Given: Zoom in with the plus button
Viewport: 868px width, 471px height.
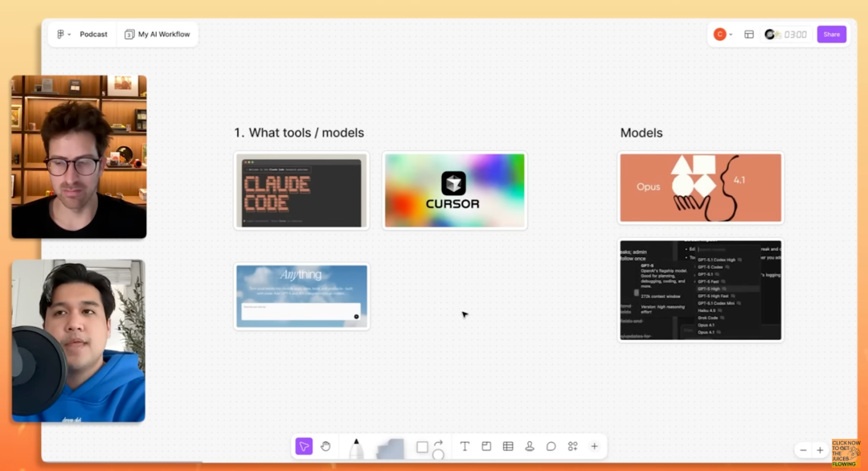Looking at the screenshot, I should [x=820, y=451].
